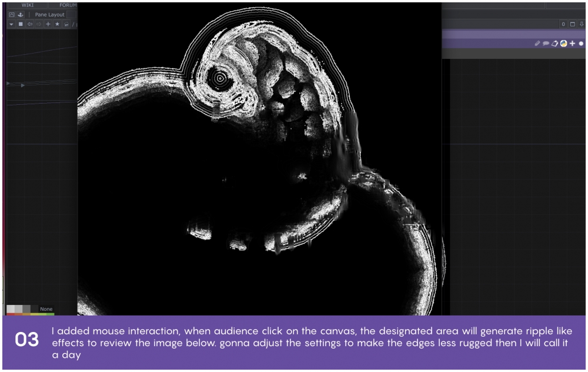588x372 pixels.
Task: Navigate back with the left arrow icon
Action: [x=29, y=24]
